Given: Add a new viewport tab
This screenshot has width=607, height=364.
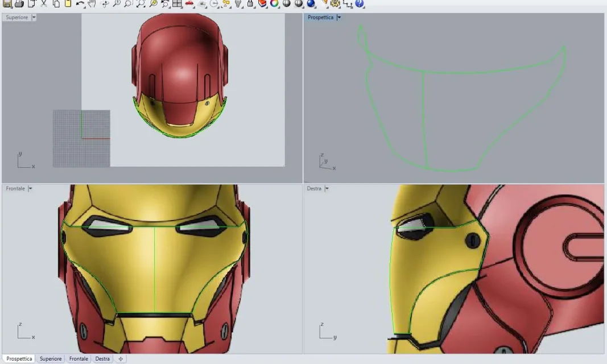Looking at the screenshot, I should pos(121,359).
